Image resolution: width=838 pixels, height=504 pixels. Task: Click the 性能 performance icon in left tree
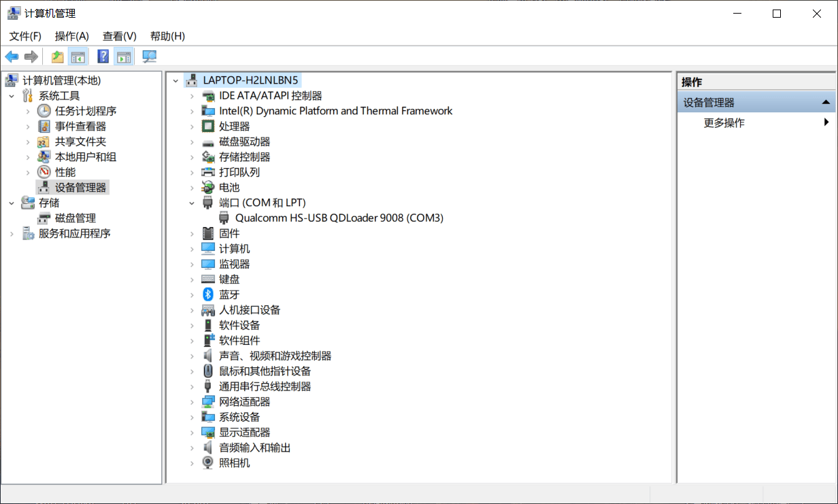pos(44,172)
